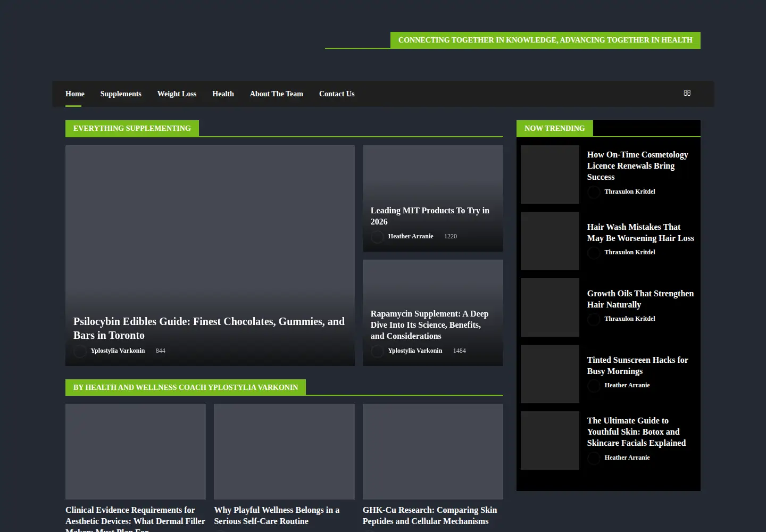Screen dimensions: 766x532
Task: Click the Youthful Skin guide thumbnail
Action: click(550, 440)
